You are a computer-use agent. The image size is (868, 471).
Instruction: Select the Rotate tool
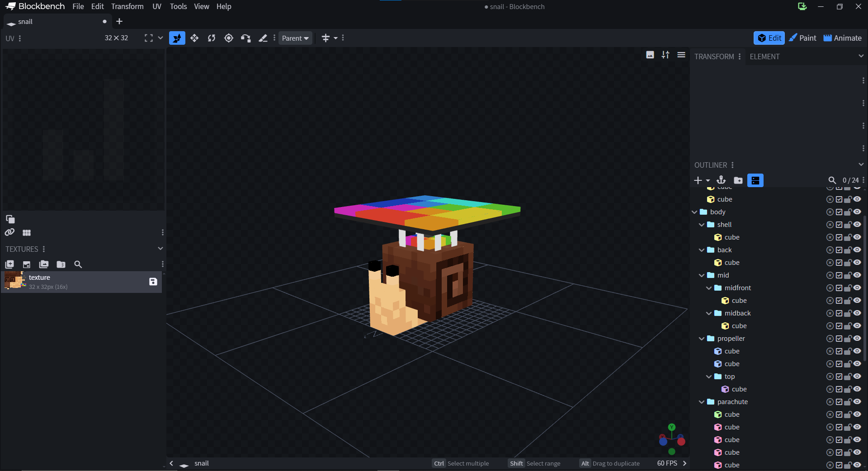click(x=211, y=38)
